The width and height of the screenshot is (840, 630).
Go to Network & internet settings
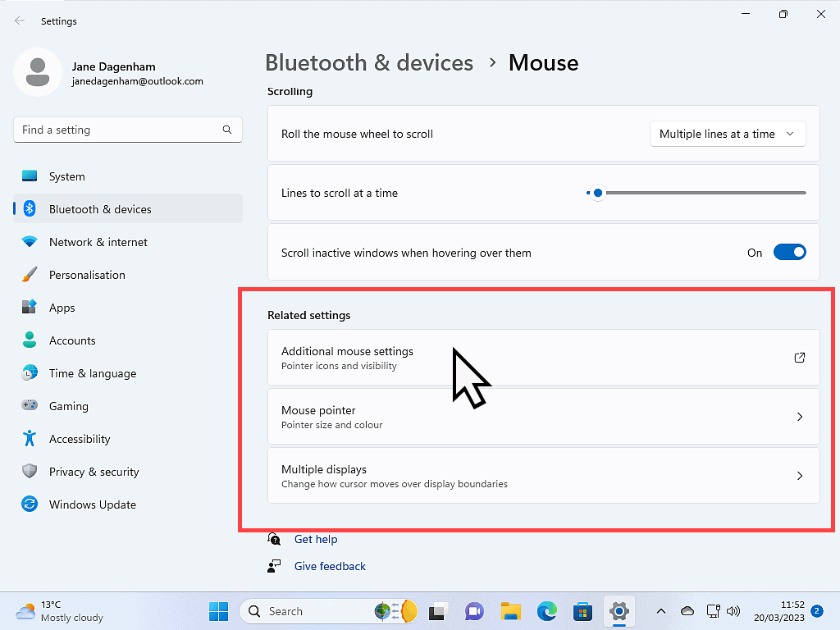pos(98,242)
